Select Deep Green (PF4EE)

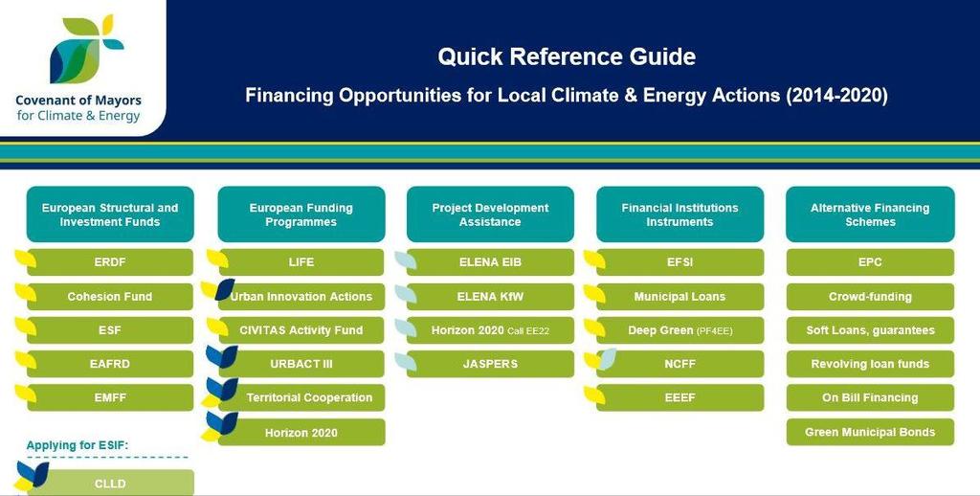(680, 330)
